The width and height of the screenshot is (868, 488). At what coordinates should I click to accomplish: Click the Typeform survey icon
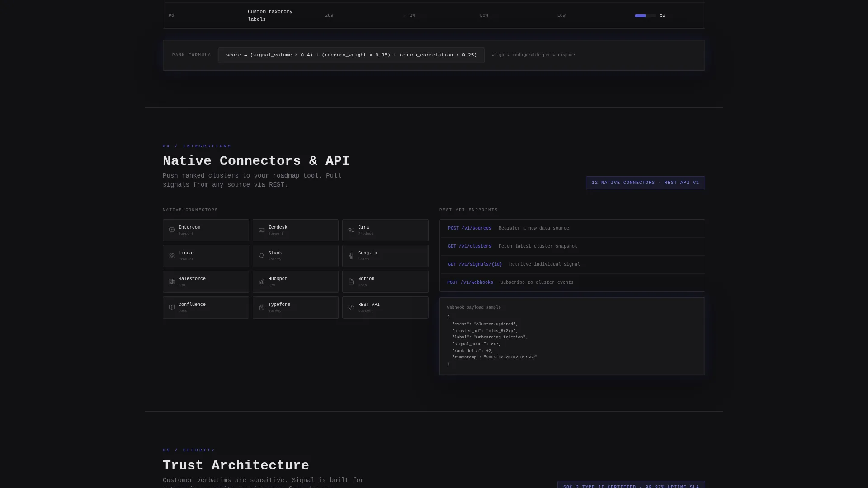click(262, 307)
